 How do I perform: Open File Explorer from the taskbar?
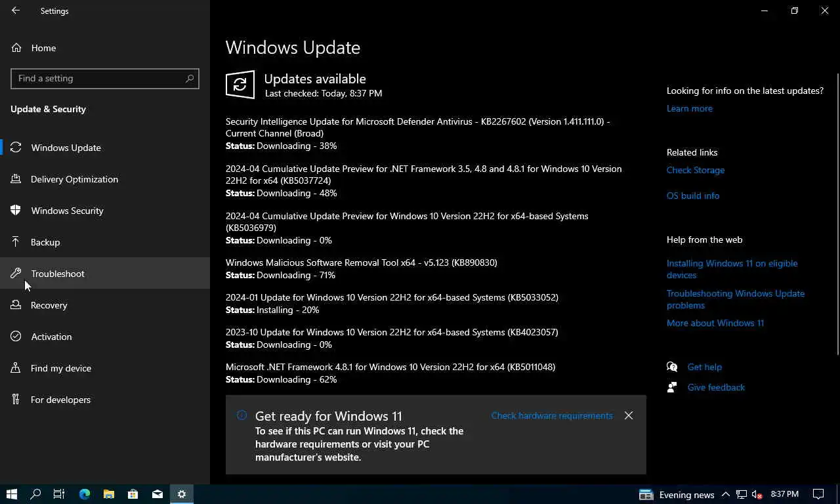tap(109, 494)
